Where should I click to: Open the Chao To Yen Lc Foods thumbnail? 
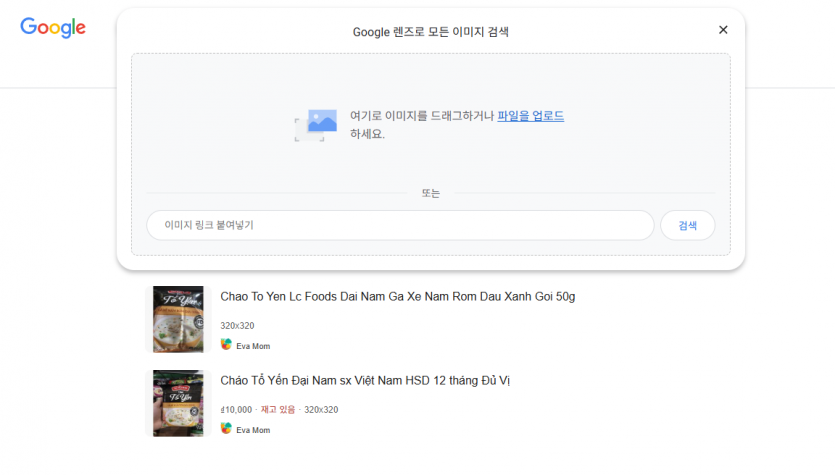178,320
